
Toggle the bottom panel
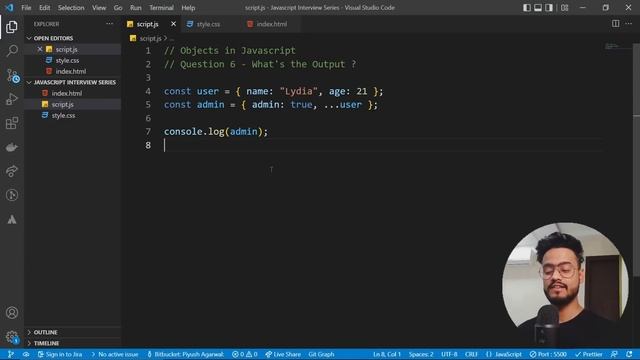coord(538,8)
